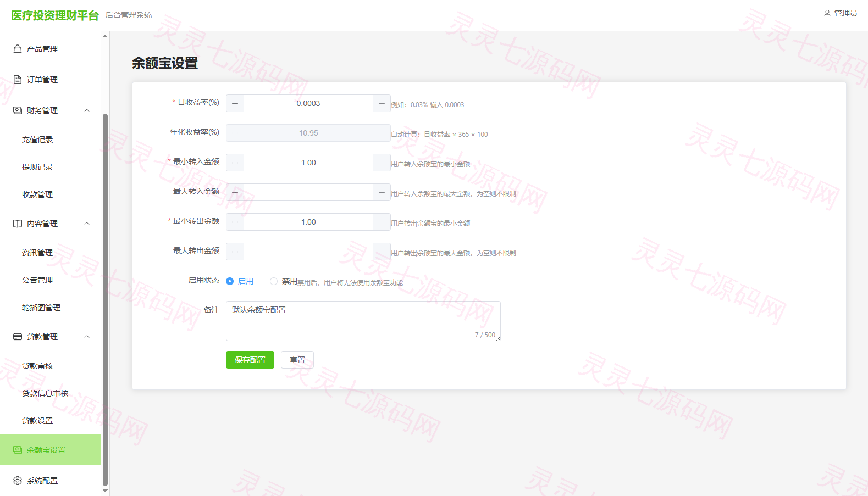Click the 医疗投资理财平台 logo title
Image resolution: width=868 pixels, height=496 pixels.
tap(55, 15)
